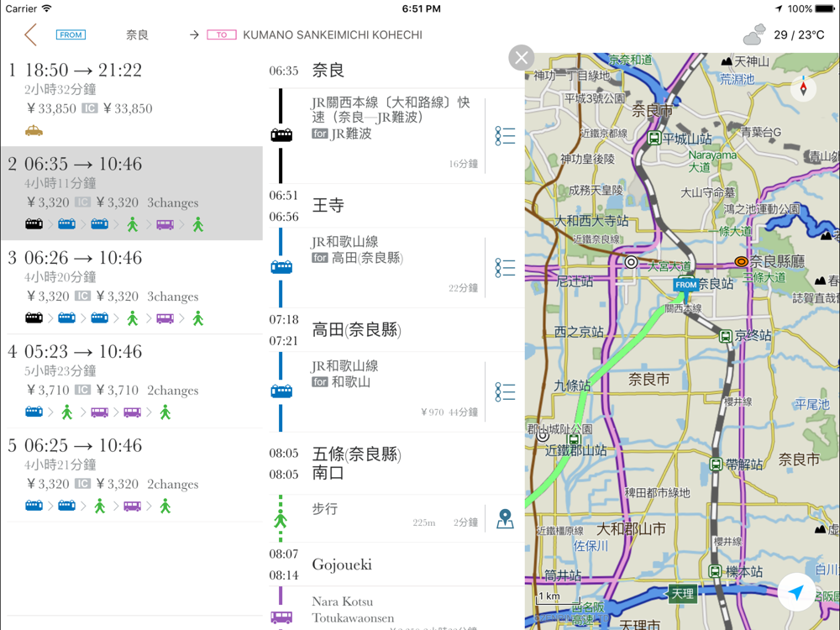Screen dimensions: 840x630
Task: Edit destination Kumano Sankeimichi Kohechi
Action: point(332,34)
